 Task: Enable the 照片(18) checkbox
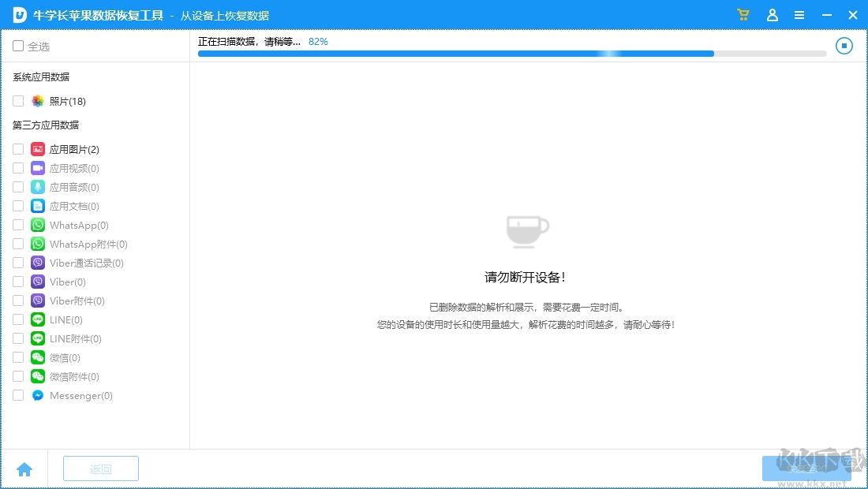(17, 101)
